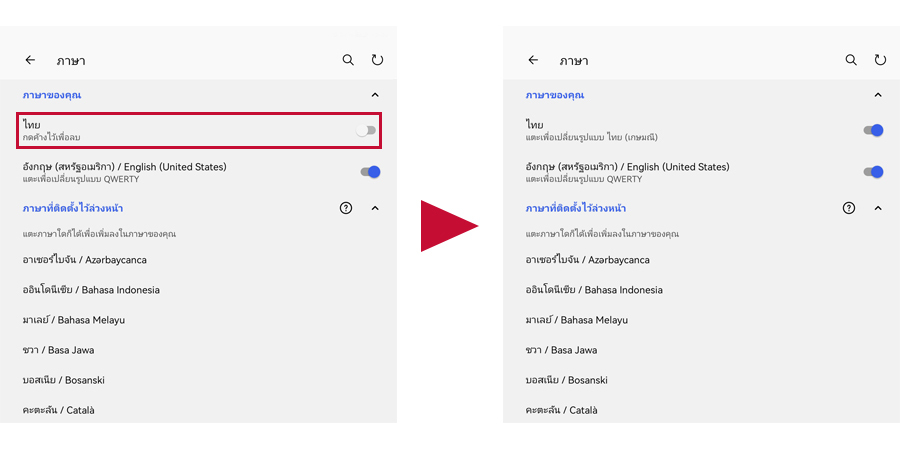
Task: Tap the back arrow in the right screenshot
Action: pyautogui.click(x=533, y=60)
